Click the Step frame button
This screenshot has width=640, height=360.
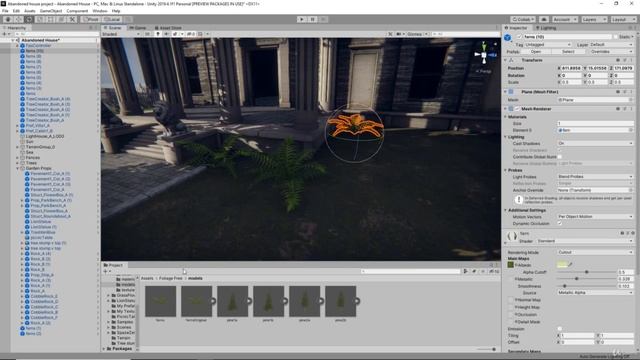tap(323, 19)
